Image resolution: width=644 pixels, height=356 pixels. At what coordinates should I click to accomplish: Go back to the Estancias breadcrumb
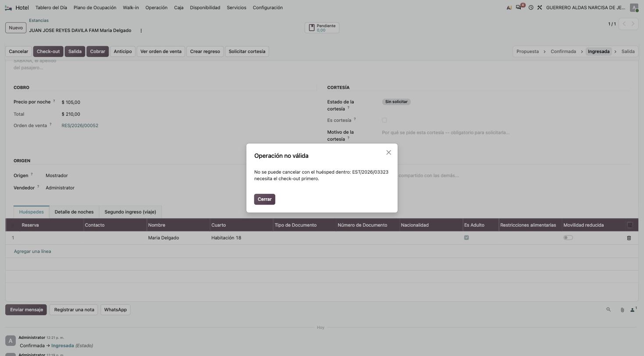(x=39, y=21)
